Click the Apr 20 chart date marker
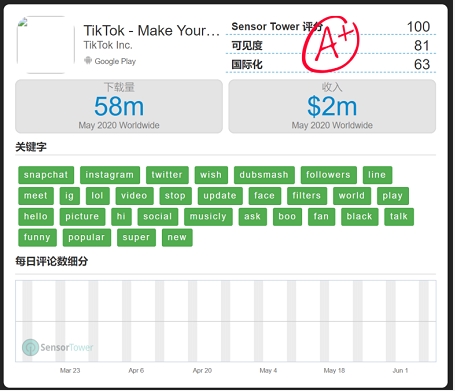Screen dimensions: 455x391 202,370
